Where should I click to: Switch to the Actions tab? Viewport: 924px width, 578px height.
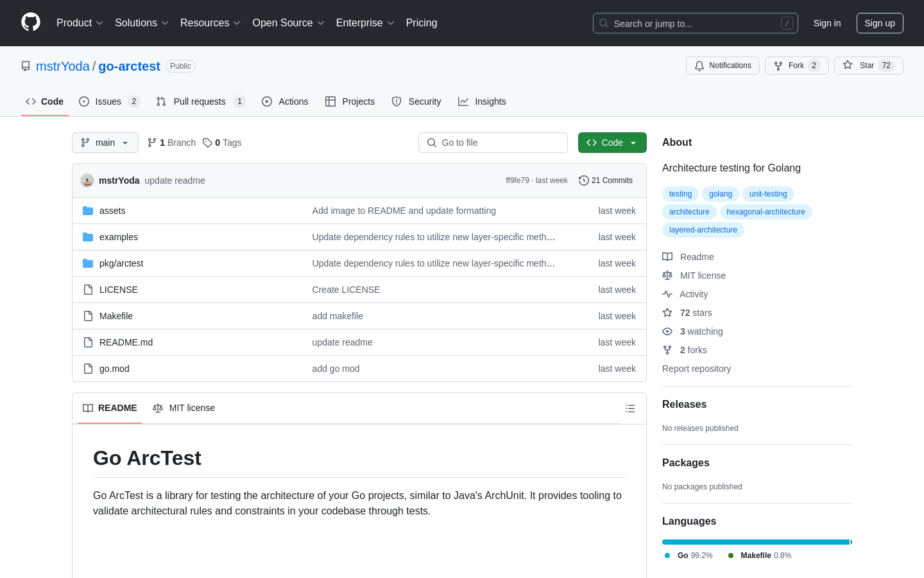(285, 101)
